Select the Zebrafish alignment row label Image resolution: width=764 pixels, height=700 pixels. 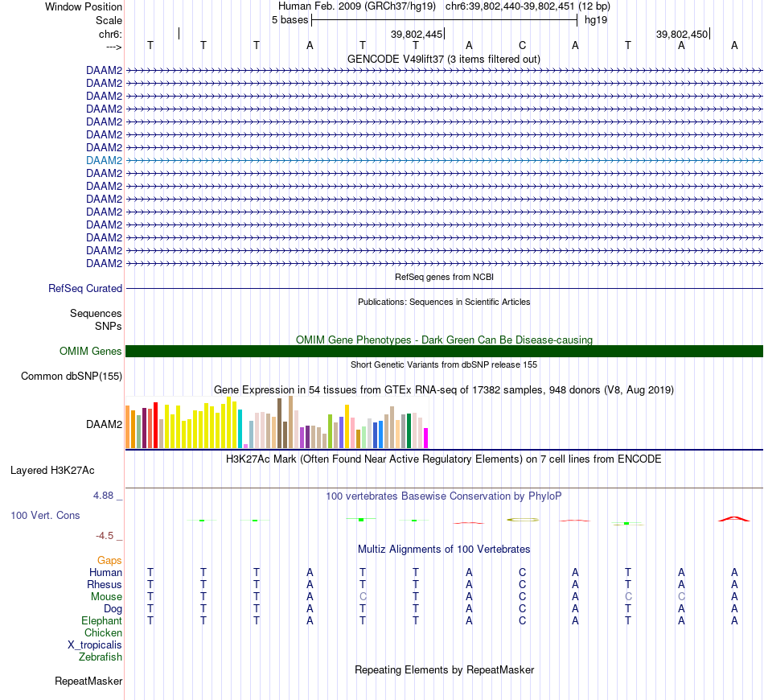point(101,657)
